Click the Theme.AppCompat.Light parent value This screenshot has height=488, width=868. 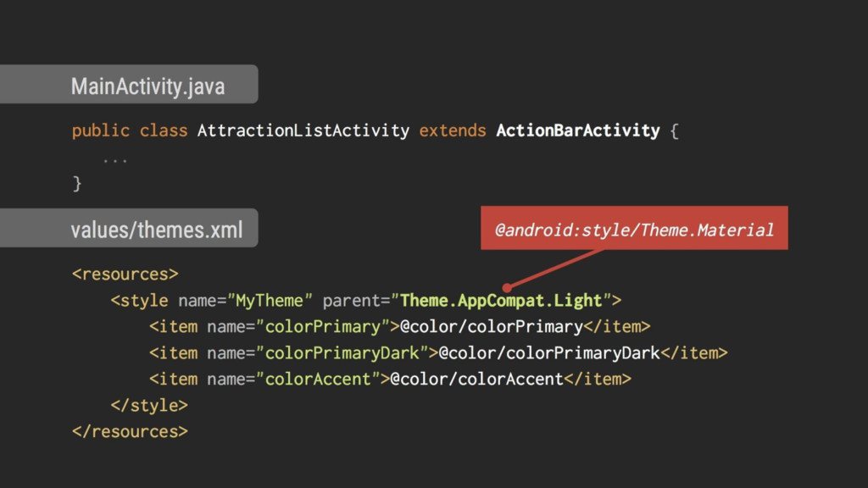pyautogui.click(x=501, y=301)
